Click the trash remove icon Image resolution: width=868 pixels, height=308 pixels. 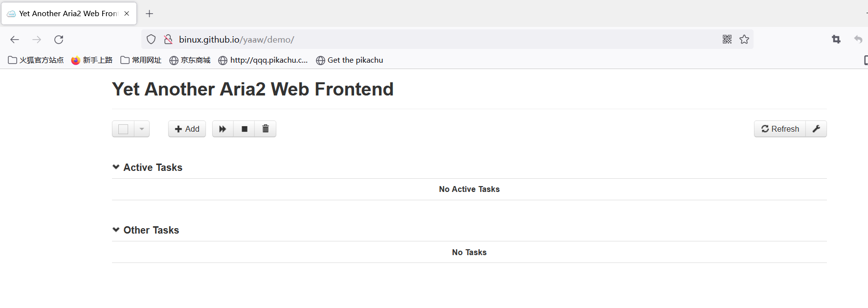click(x=266, y=129)
